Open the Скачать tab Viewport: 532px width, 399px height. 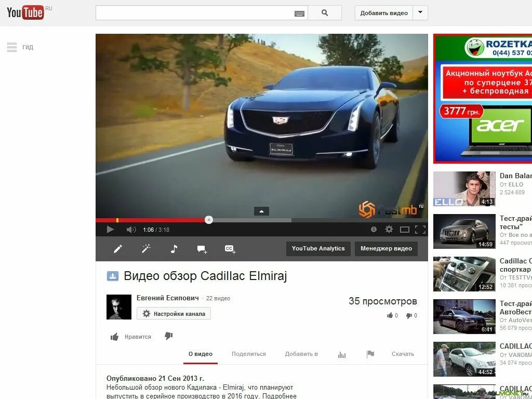[403, 354]
